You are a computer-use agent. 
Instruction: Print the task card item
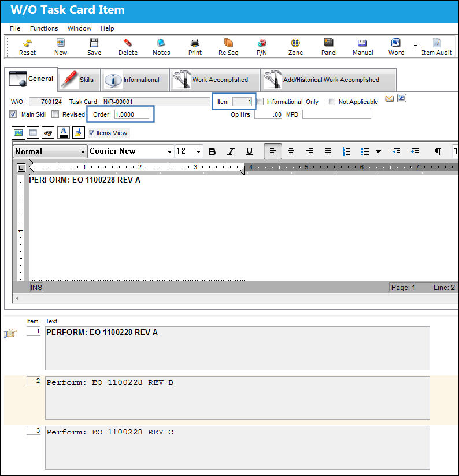[x=195, y=47]
